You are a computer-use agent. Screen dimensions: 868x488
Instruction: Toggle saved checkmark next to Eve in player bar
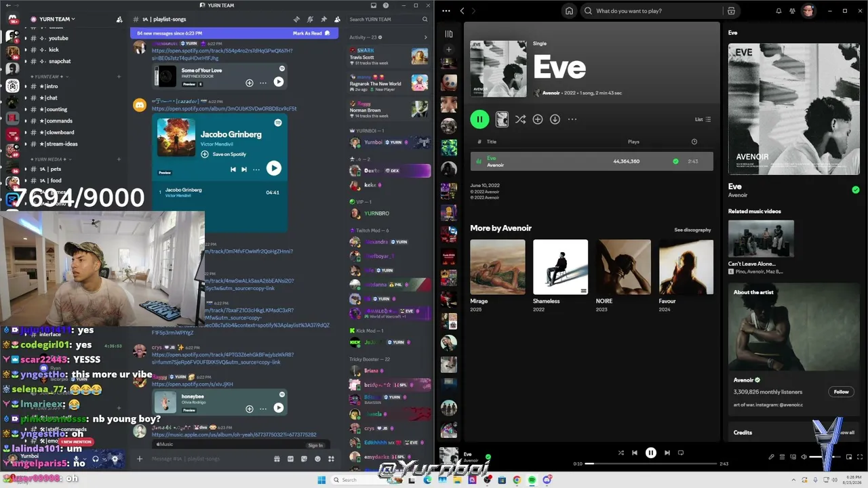tap(488, 457)
